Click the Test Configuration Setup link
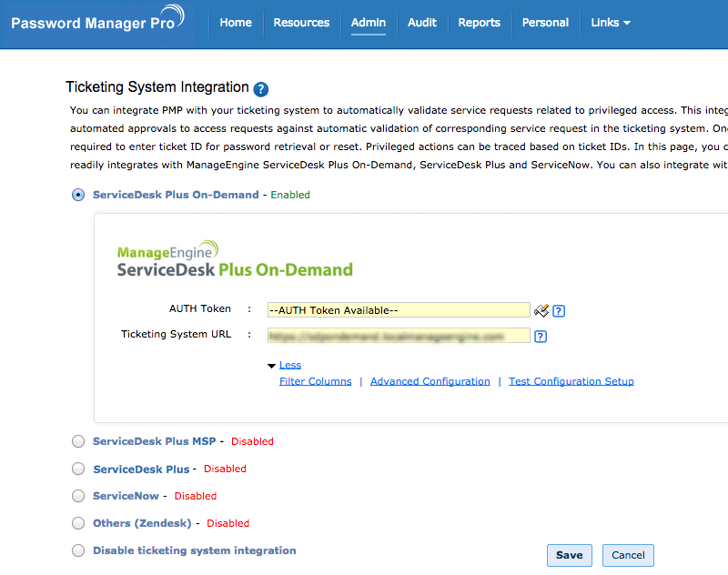The image size is (728, 575). [571, 381]
